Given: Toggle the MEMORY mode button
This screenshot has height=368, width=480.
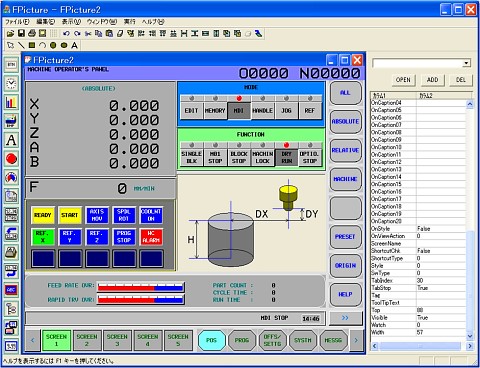Looking at the screenshot, I should [x=215, y=110].
